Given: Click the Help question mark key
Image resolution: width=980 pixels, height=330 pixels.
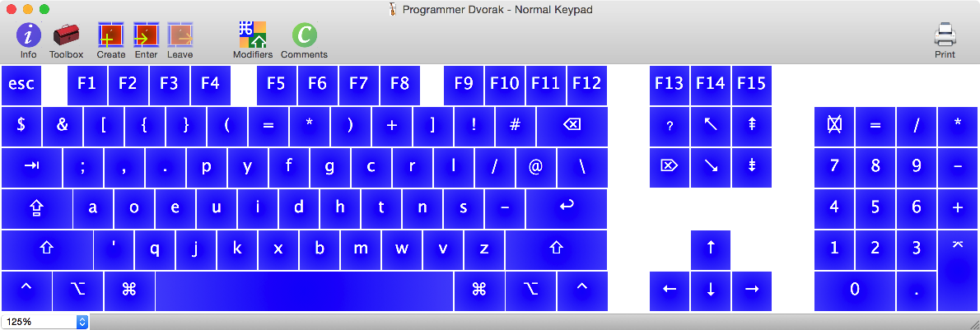Looking at the screenshot, I should 670,126.
